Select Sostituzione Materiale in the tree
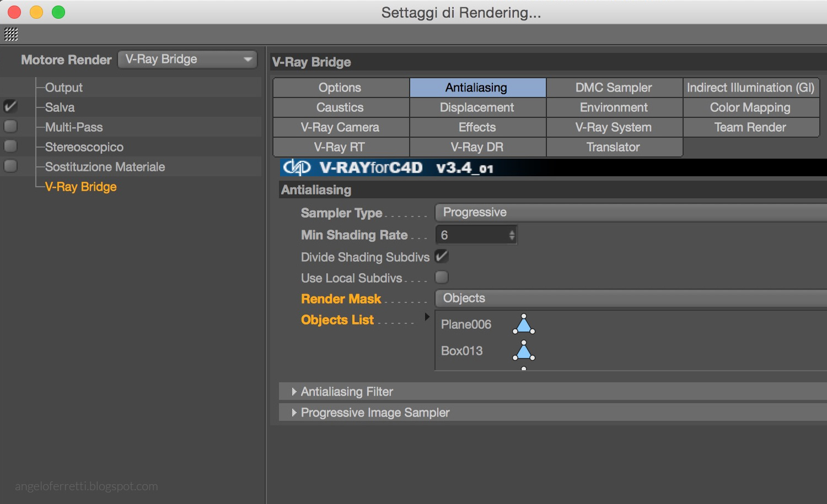This screenshot has height=504, width=827. (105, 167)
